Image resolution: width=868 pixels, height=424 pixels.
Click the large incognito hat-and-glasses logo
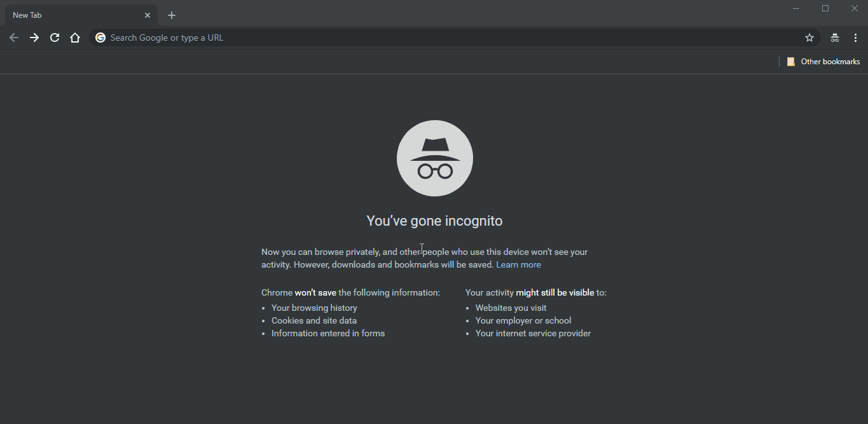tap(435, 158)
